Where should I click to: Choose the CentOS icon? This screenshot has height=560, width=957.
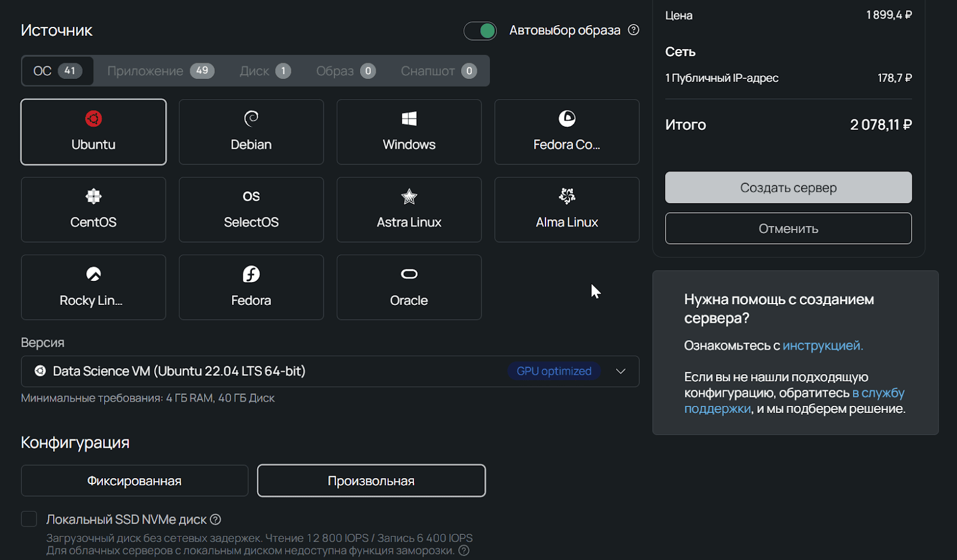(93, 197)
